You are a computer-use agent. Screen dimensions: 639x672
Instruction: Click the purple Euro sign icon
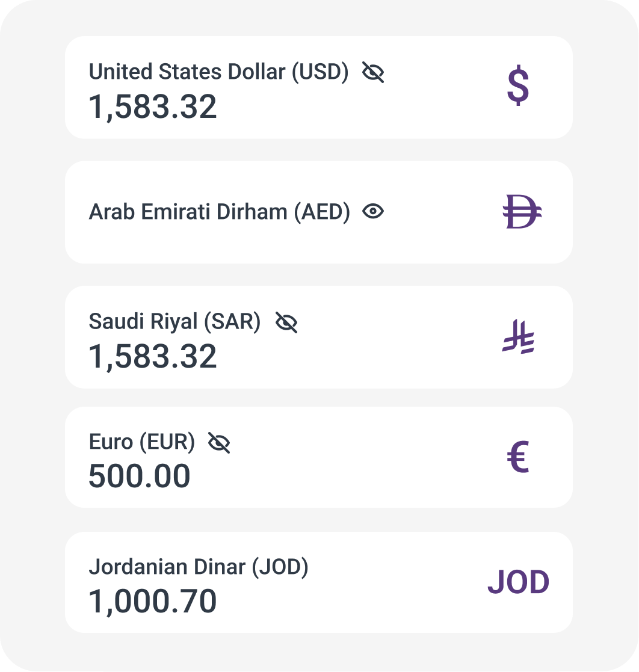coord(518,457)
